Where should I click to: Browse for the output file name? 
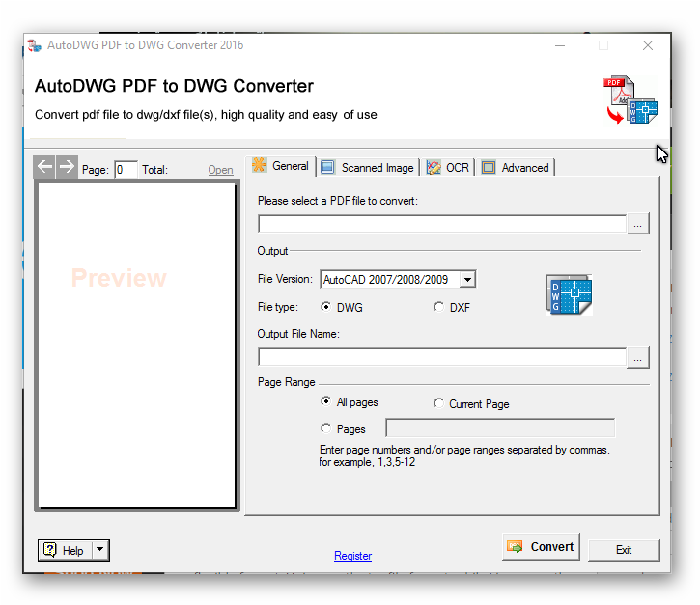638,358
